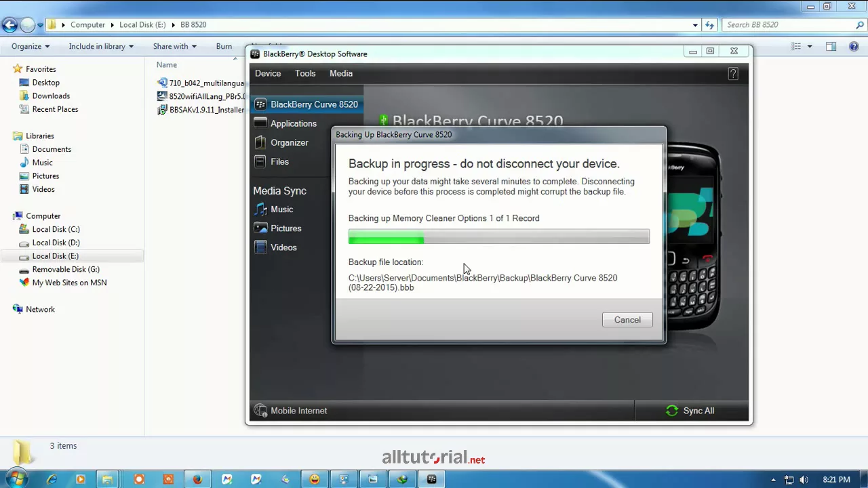The image size is (868, 488).
Task: Open Pictures library in the navigation pane
Action: [x=45, y=176]
